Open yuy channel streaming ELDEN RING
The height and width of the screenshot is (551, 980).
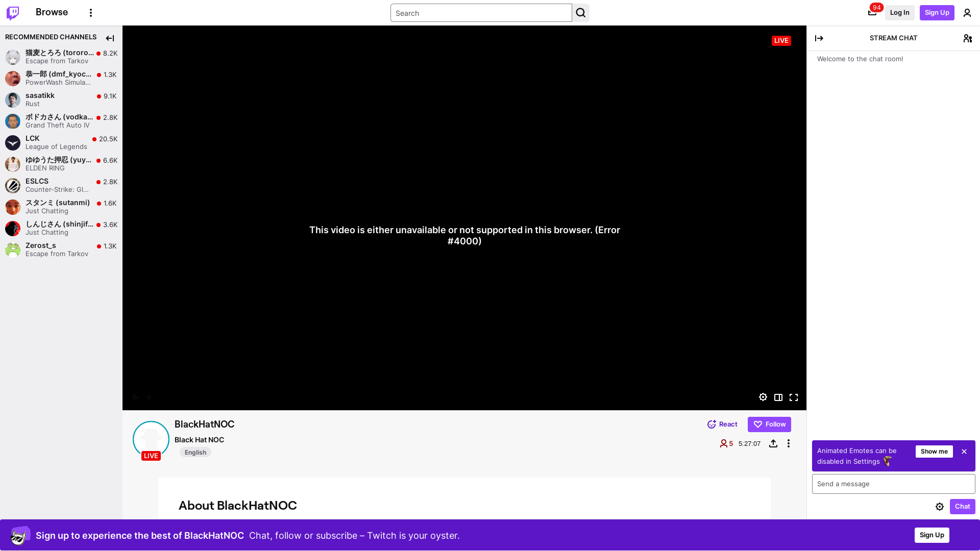pyautogui.click(x=61, y=164)
